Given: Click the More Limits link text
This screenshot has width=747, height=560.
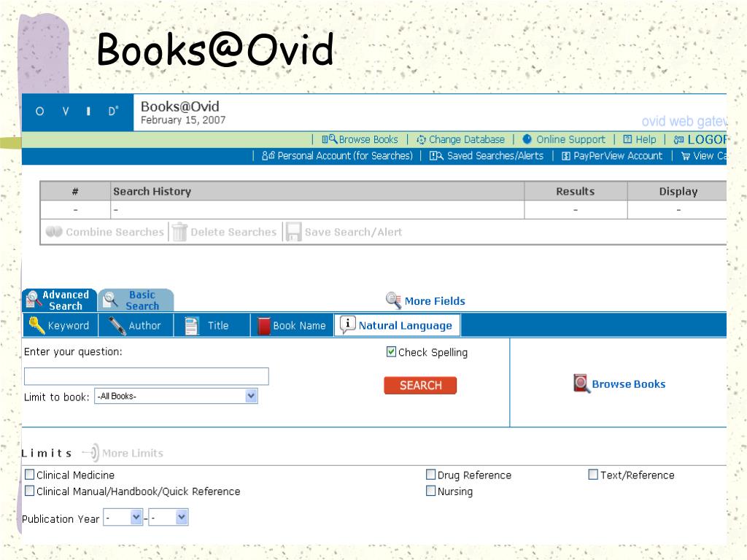Looking at the screenshot, I should [133, 454].
